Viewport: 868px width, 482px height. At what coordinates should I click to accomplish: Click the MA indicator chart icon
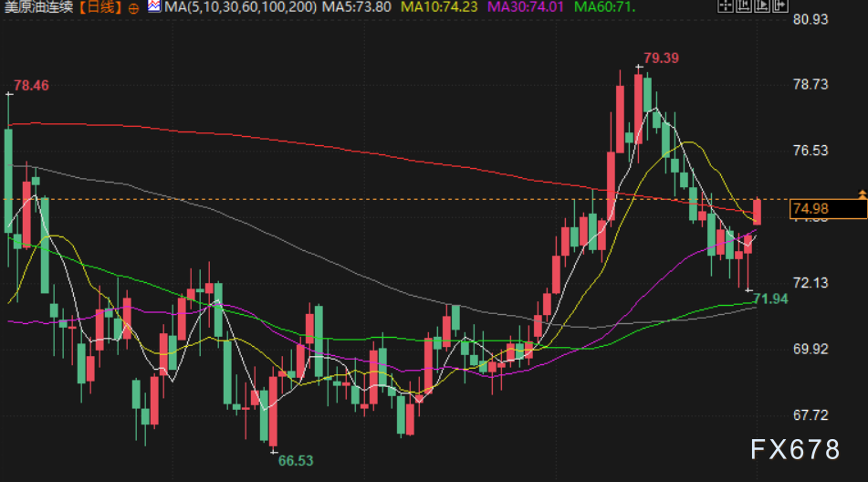154,7
